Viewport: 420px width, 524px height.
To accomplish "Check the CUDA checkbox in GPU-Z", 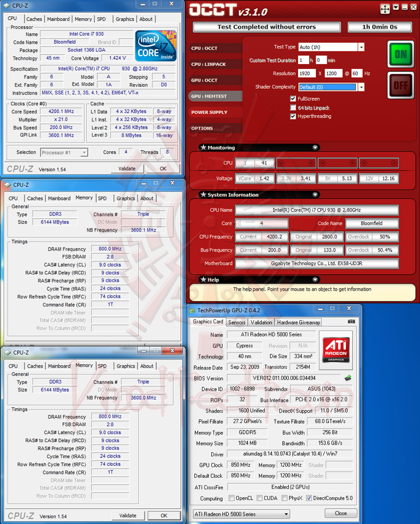I will click(259, 498).
